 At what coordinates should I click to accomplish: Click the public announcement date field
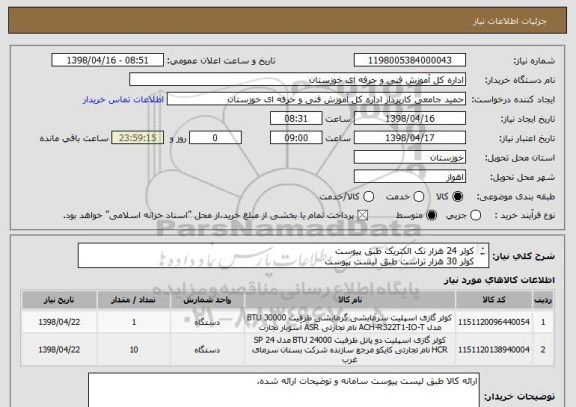tap(108, 60)
